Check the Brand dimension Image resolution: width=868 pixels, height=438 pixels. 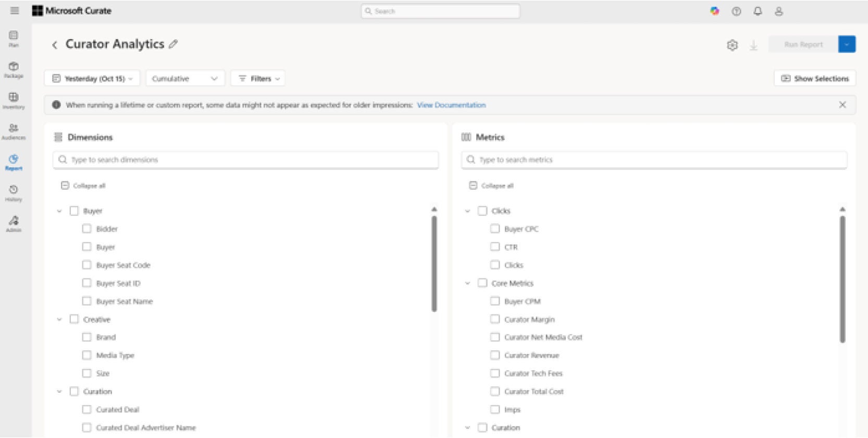tap(86, 337)
